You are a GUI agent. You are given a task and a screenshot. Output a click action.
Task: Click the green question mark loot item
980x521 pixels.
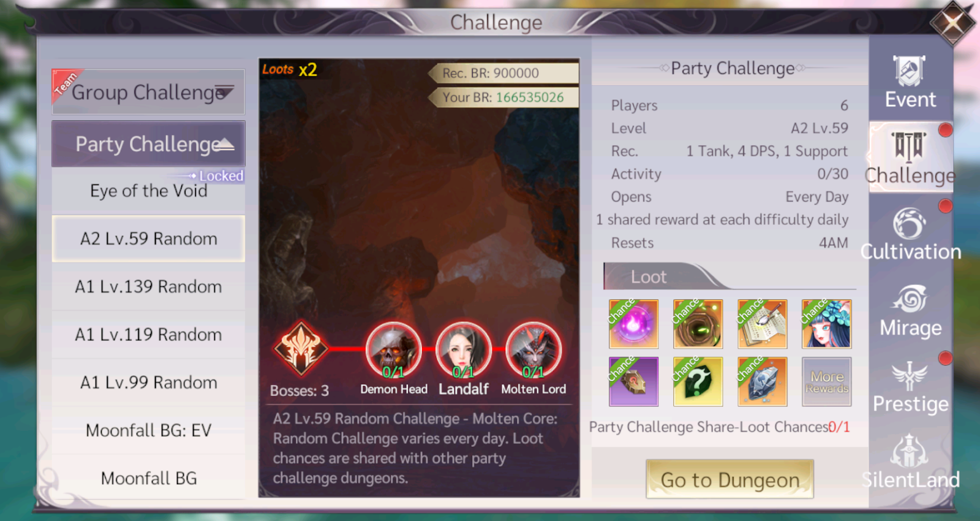pos(698,381)
